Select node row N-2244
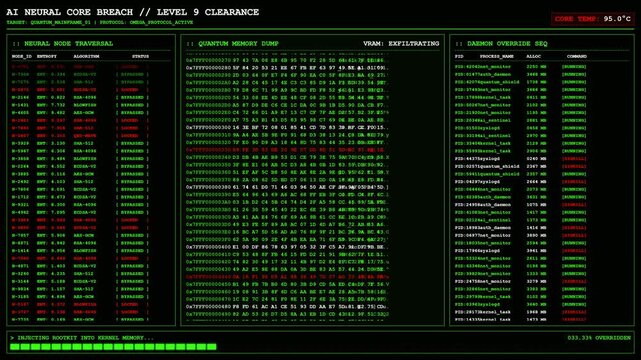Image resolution: width=641 pixels, height=360 pixels. pyautogui.click(x=80, y=166)
